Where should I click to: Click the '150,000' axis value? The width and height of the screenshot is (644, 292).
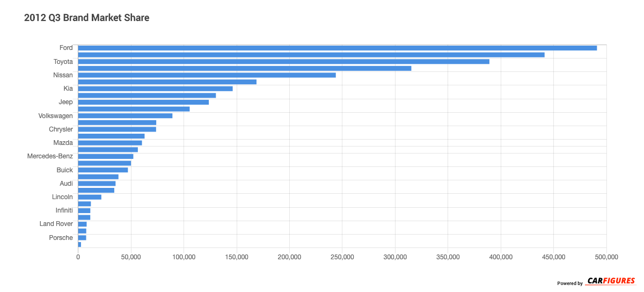(x=237, y=258)
